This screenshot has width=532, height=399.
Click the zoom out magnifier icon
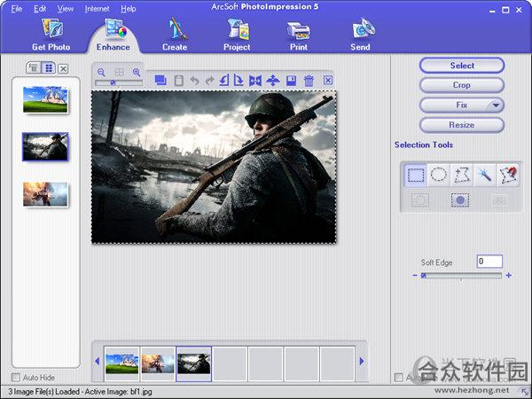point(101,72)
